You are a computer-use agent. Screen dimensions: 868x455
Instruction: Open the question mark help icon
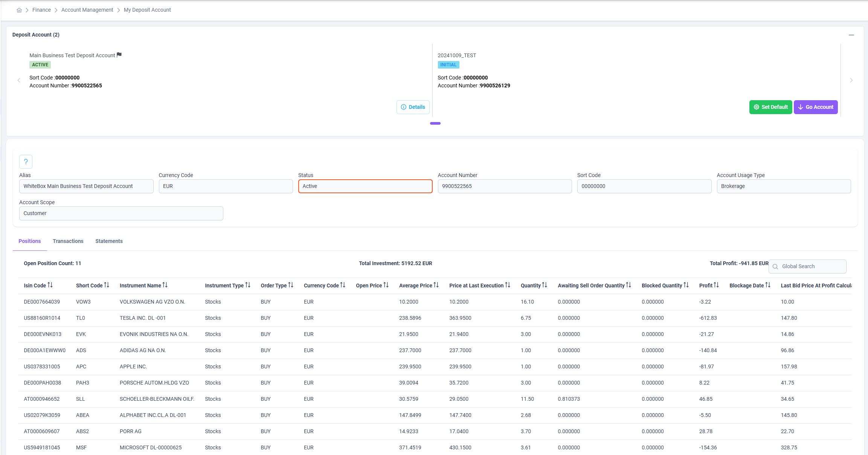pyautogui.click(x=26, y=162)
